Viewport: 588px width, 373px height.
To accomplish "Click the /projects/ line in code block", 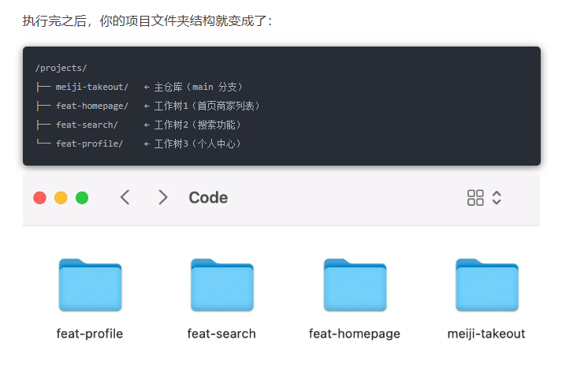I will (61, 68).
